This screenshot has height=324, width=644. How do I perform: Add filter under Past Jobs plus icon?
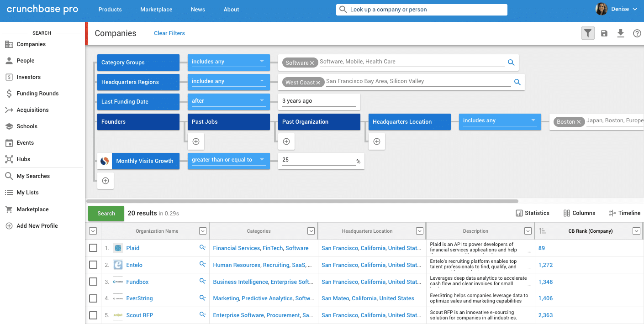click(196, 141)
